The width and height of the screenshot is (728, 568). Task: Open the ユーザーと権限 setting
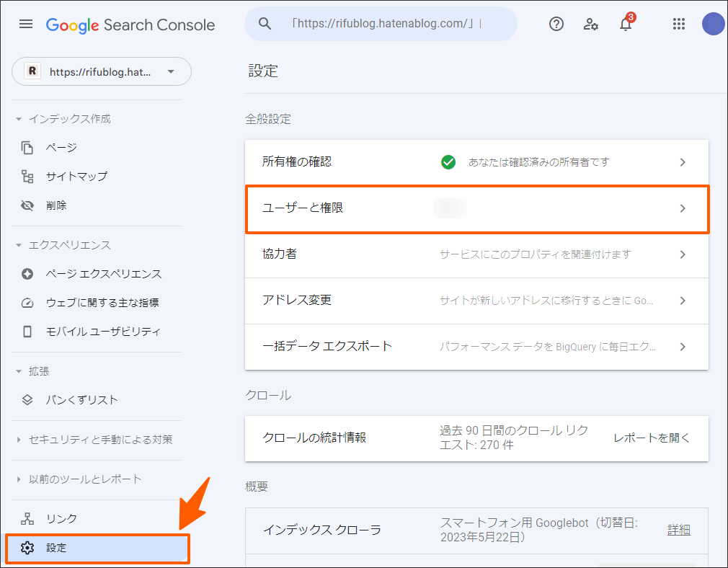[477, 208]
